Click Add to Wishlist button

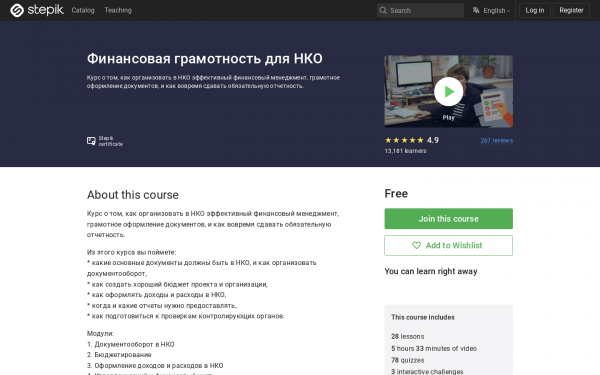click(448, 245)
